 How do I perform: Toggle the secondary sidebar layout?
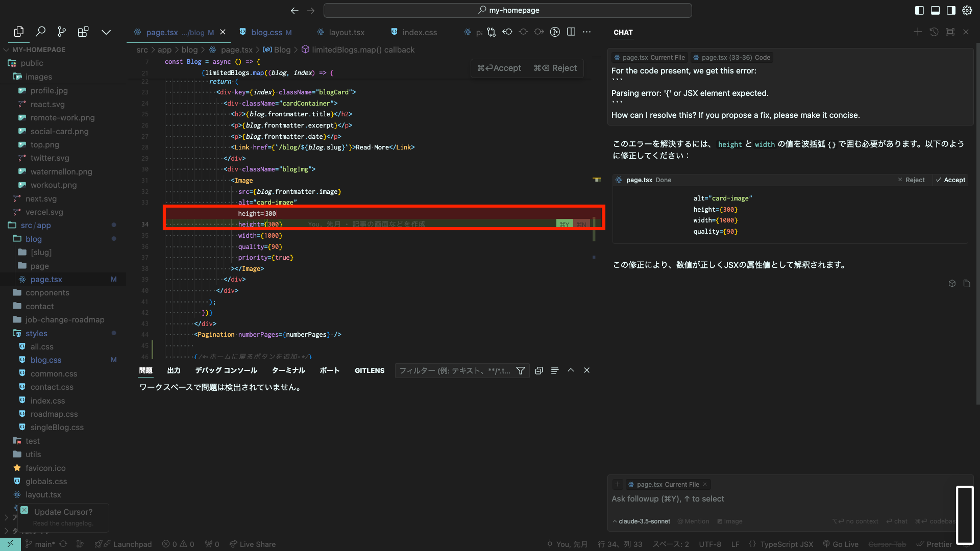951,10
